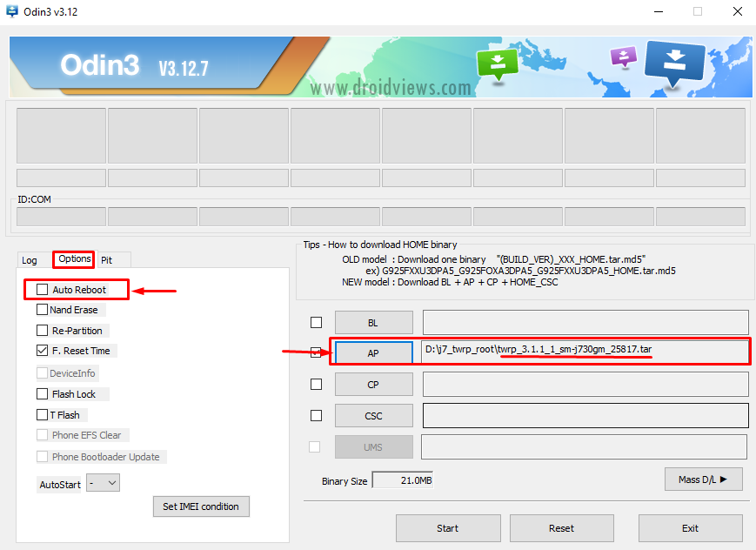Click the green download icon in banner

coord(497,64)
